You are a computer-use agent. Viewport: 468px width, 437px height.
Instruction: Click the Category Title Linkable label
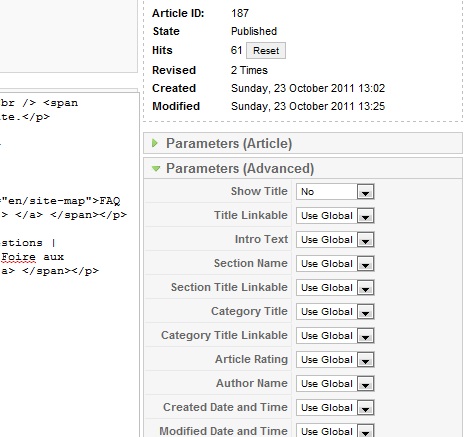pyautogui.click(x=224, y=335)
